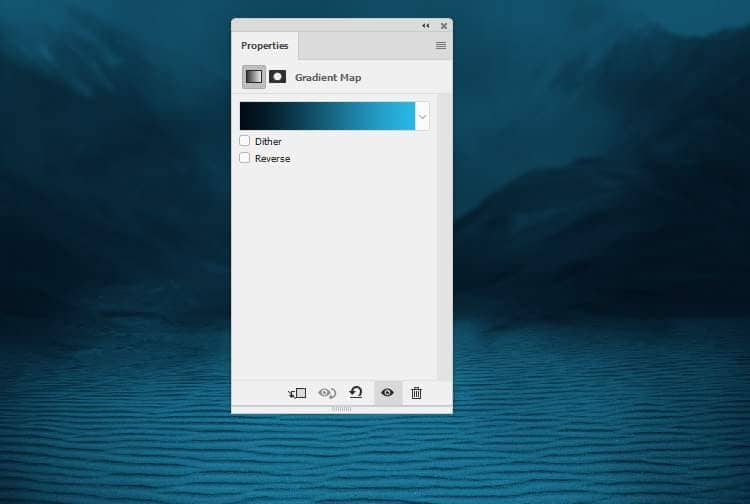Viewport: 750px width, 504px height.
Task: Open the Properties panel flyout menu
Action: [441, 45]
